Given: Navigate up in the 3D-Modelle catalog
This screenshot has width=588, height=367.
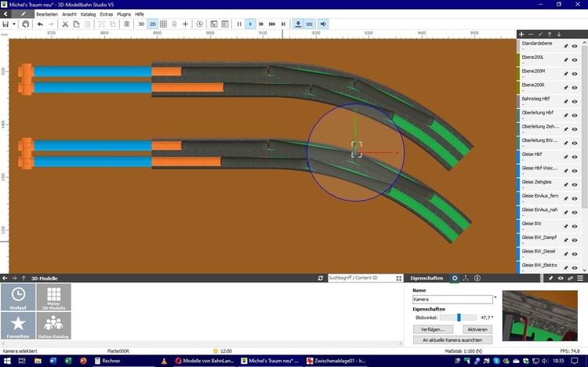Looking at the screenshot, I should coord(24,278).
